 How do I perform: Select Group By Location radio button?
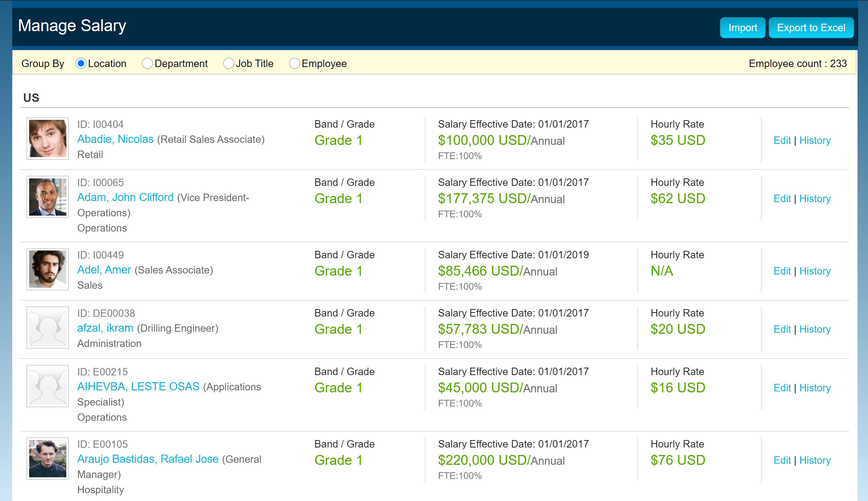(x=81, y=64)
